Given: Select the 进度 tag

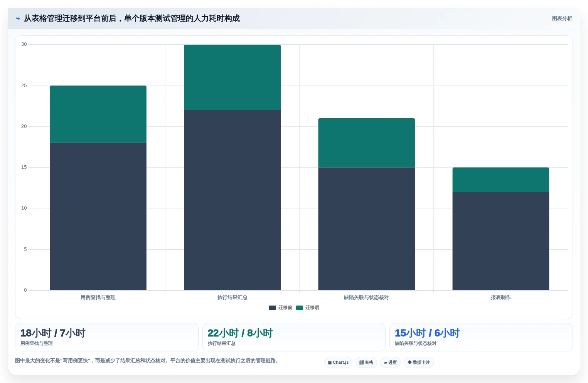Looking at the screenshot, I should [390, 362].
